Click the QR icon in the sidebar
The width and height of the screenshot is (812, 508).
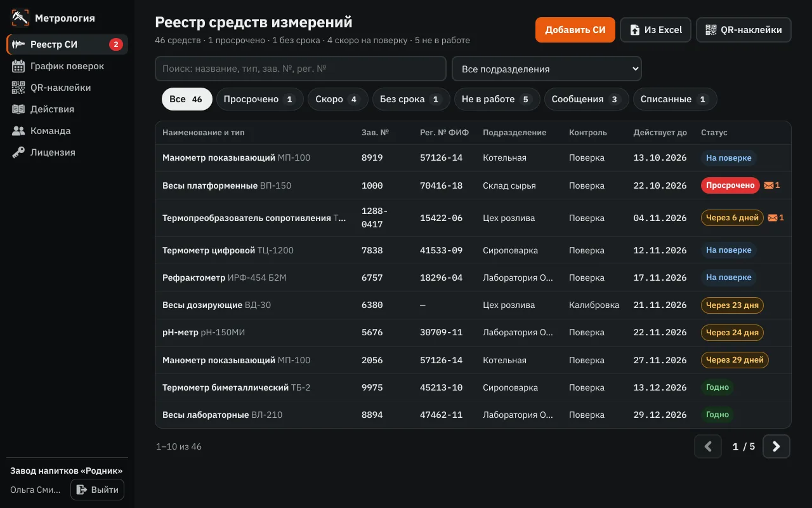click(x=18, y=88)
